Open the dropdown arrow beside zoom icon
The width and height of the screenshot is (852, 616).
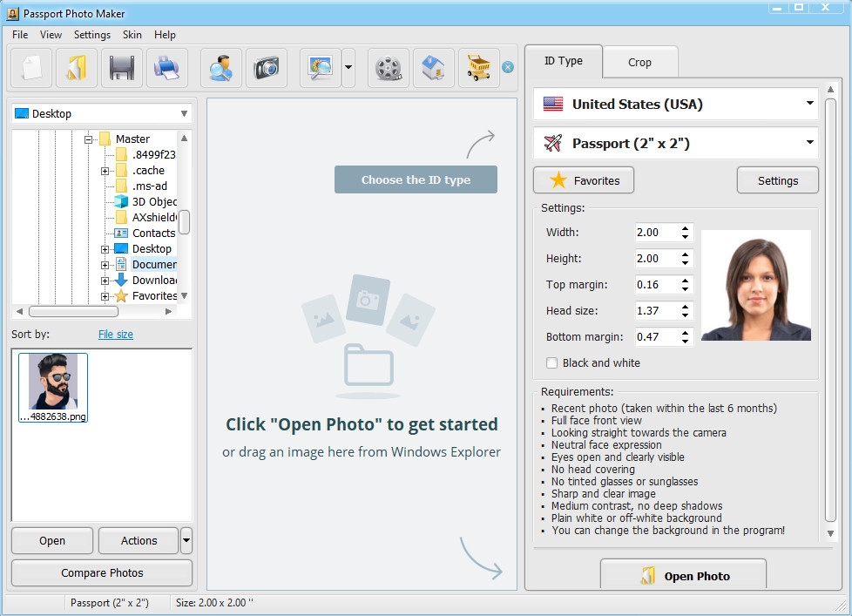pos(348,68)
